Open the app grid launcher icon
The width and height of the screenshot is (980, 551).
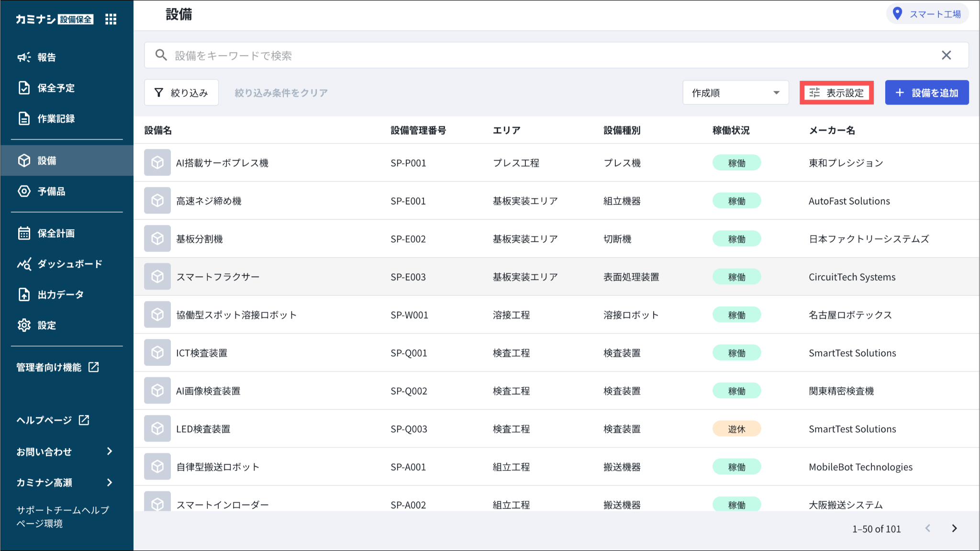[111, 19]
